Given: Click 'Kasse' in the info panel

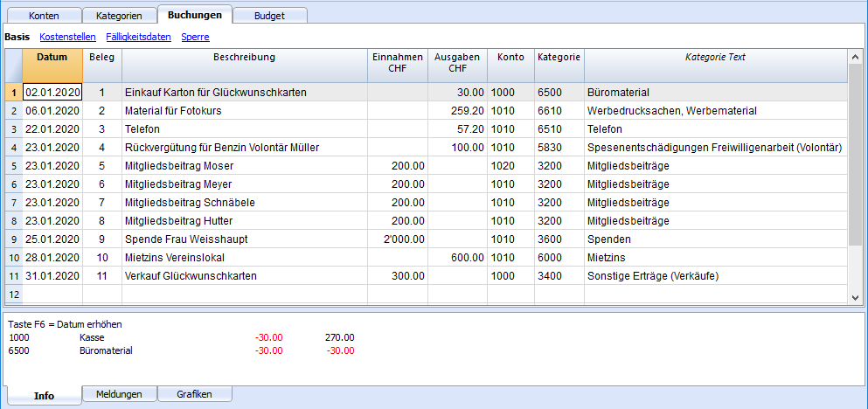Looking at the screenshot, I should [92, 337].
